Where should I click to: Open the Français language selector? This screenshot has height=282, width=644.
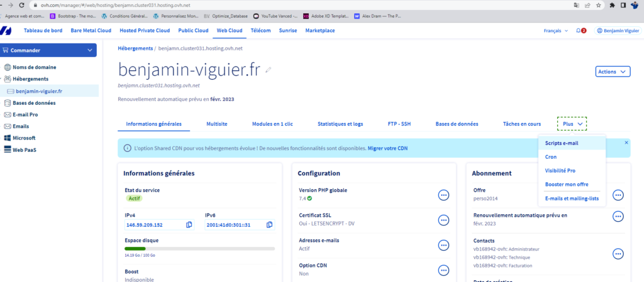555,31
